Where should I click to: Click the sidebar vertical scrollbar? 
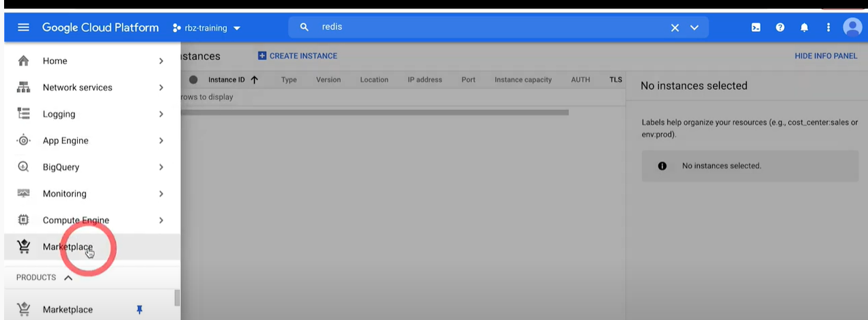tap(178, 298)
